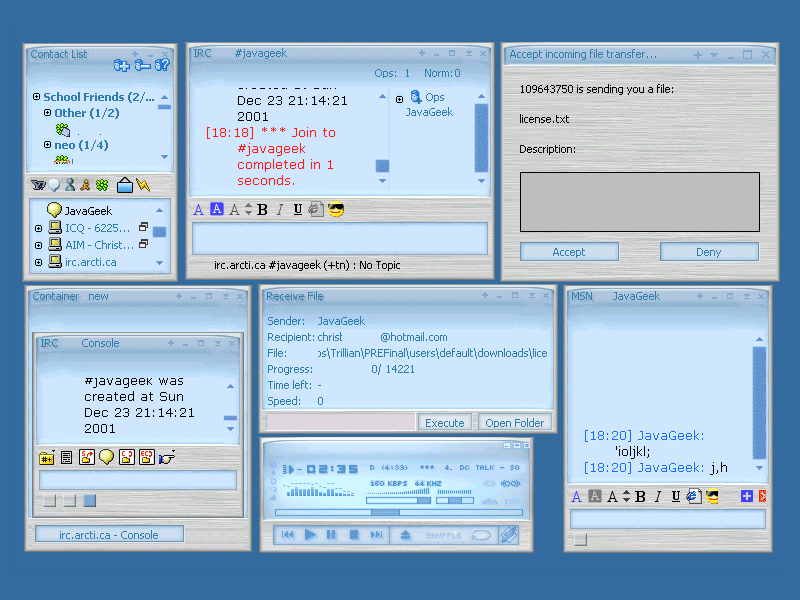
Task: Set font foreground color in IRC #javageek toolbar
Action: tap(198, 210)
